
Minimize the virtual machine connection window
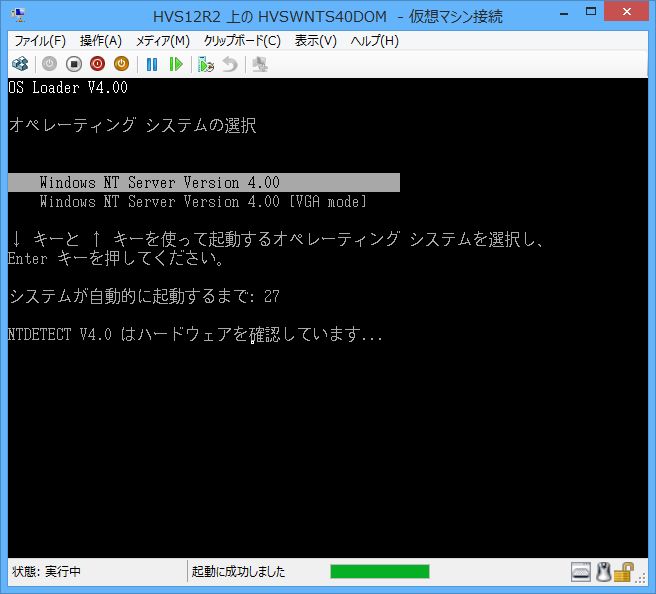coord(564,13)
